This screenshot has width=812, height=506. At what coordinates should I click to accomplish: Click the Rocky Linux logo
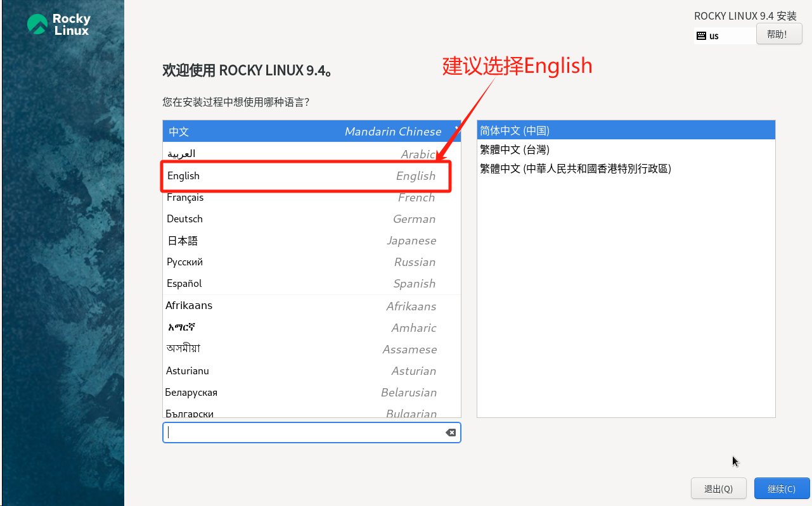tap(59, 25)
